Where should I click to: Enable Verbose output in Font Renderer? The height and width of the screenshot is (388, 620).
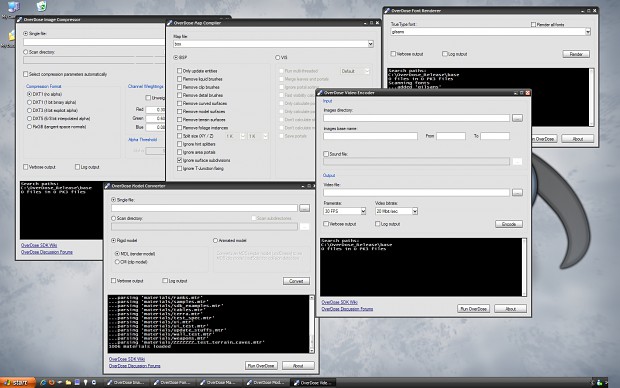(x=393, y=54)
